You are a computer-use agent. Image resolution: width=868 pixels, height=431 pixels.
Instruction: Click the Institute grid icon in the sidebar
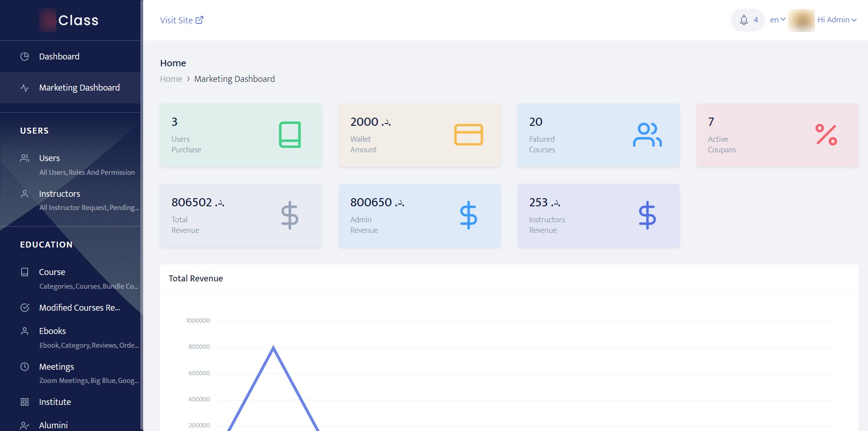(25, 402)
